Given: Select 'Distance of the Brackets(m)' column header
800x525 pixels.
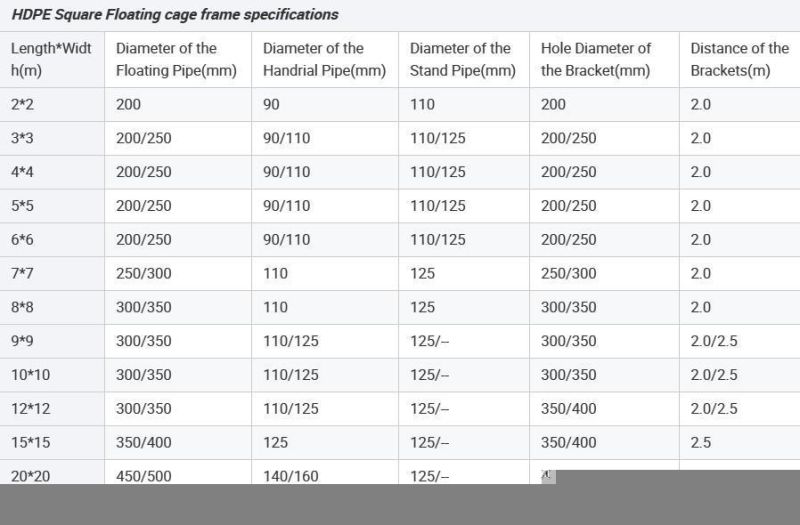Looking at the screenshot, I should pyautogui.click(x=739, y=59).
